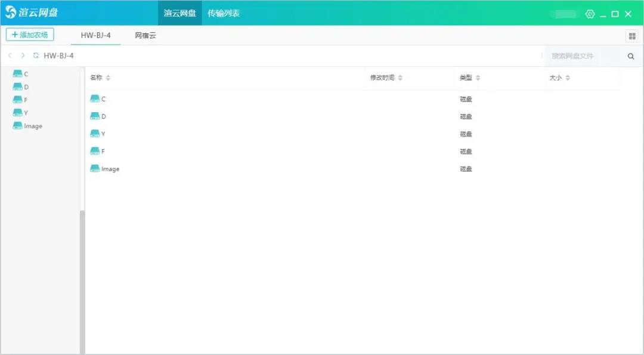Navigate forward with the right arrow
The image size is (644, 355).
click(x=23, y=55)
